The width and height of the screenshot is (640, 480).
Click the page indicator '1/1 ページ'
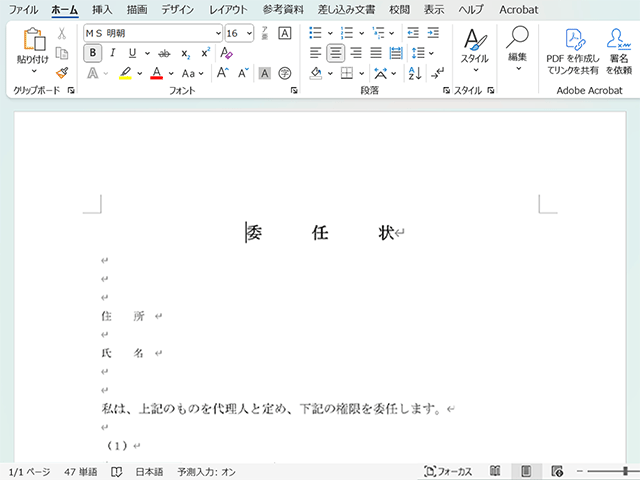29,472
